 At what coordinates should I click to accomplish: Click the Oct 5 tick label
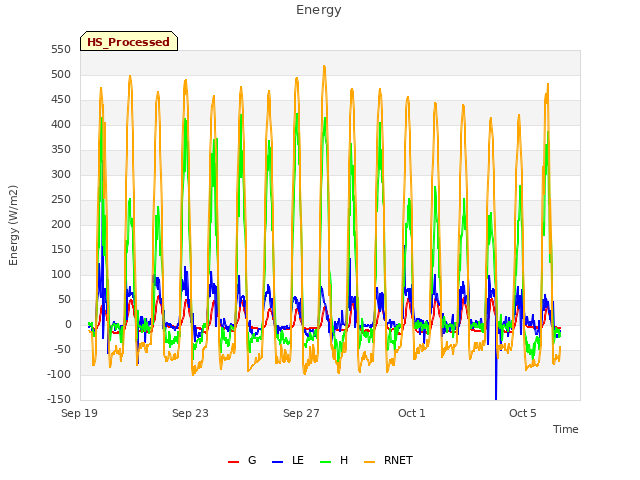click(523, 413)
